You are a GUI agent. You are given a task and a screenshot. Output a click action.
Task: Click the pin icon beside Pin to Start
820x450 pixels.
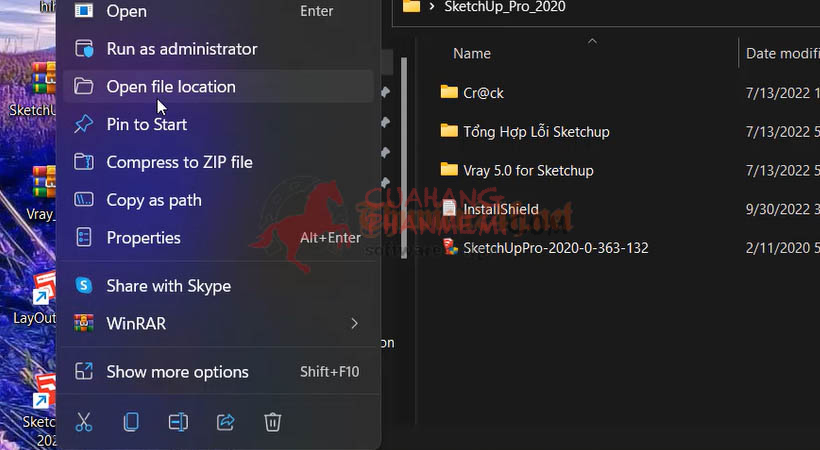tap(84, 124)
